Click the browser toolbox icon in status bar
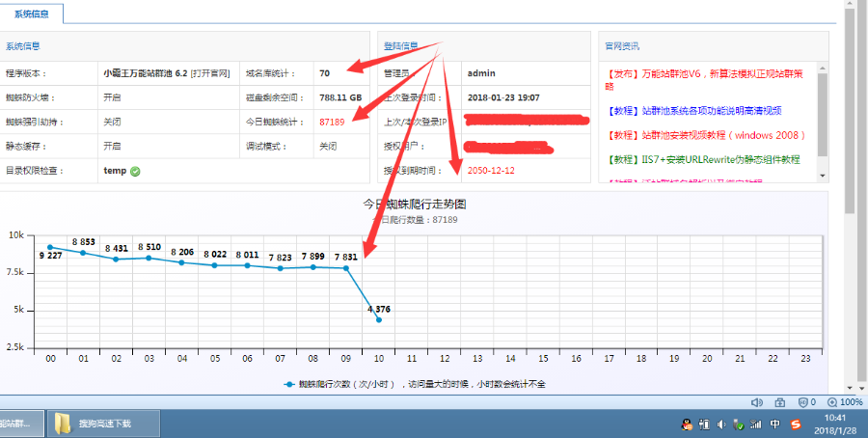Screen dimensions: 868x438 pyautogui.click(x=780, y=401)
